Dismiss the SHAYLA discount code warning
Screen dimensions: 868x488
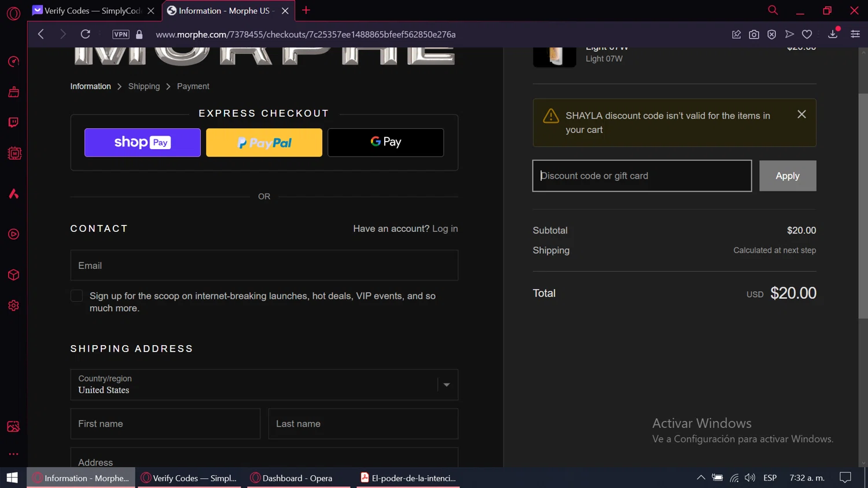tap(801, 114)
